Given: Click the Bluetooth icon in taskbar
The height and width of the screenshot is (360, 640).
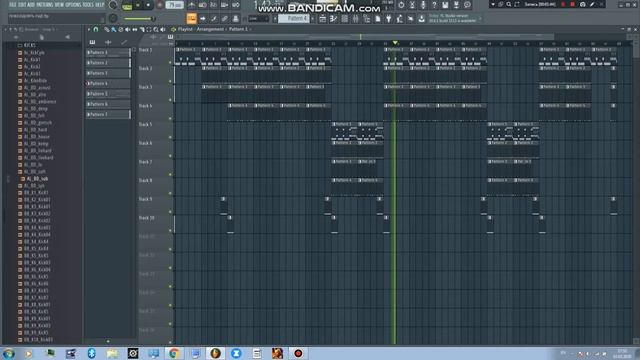Looking at the screenshot, I should [91, 353].
